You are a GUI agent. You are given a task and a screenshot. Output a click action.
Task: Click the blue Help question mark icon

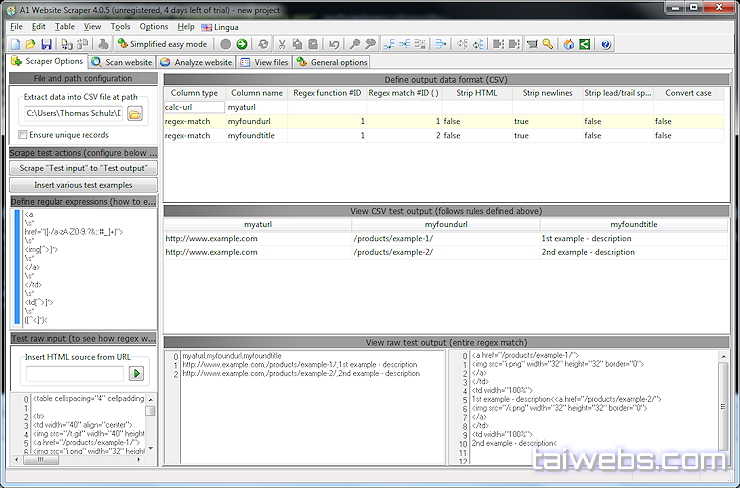coord(606,44)
